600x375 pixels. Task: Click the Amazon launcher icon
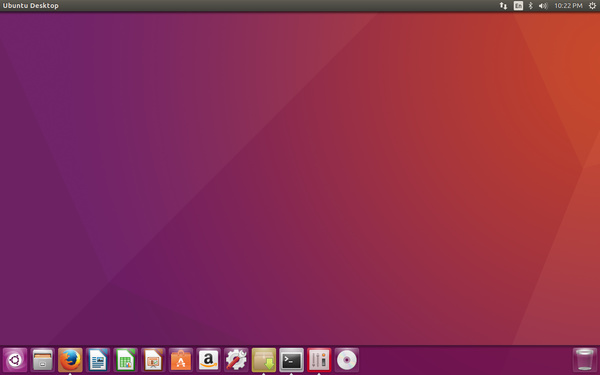[209, 360]
